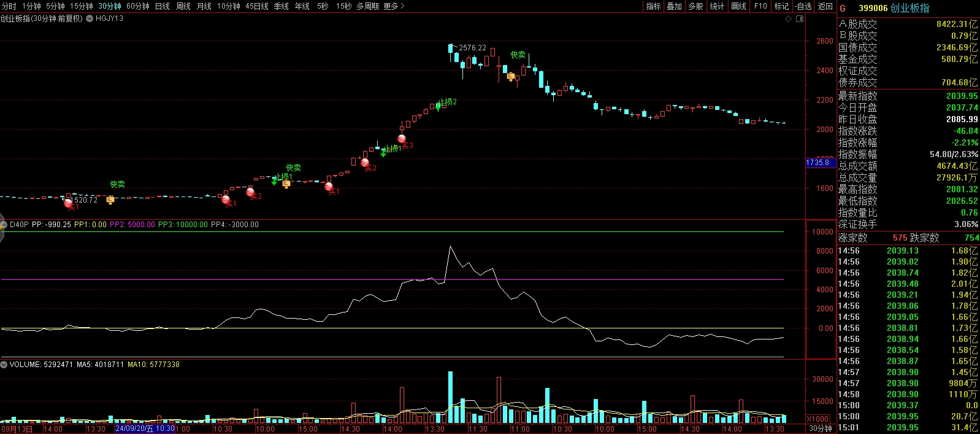Switch to the 月线 monthly chart
Viewport: 980px width, 434px height.
tap(204, 6)
